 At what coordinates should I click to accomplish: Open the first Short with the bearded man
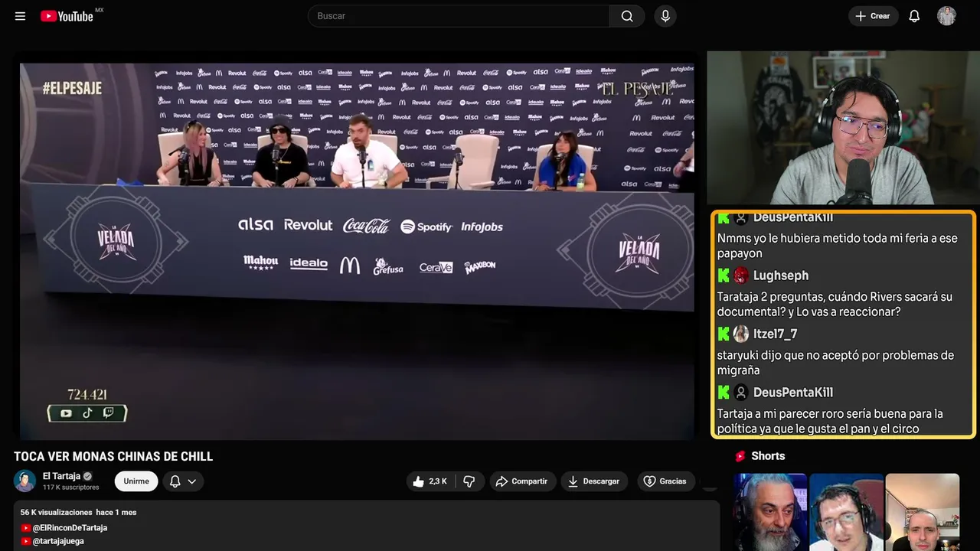[771, 512]
